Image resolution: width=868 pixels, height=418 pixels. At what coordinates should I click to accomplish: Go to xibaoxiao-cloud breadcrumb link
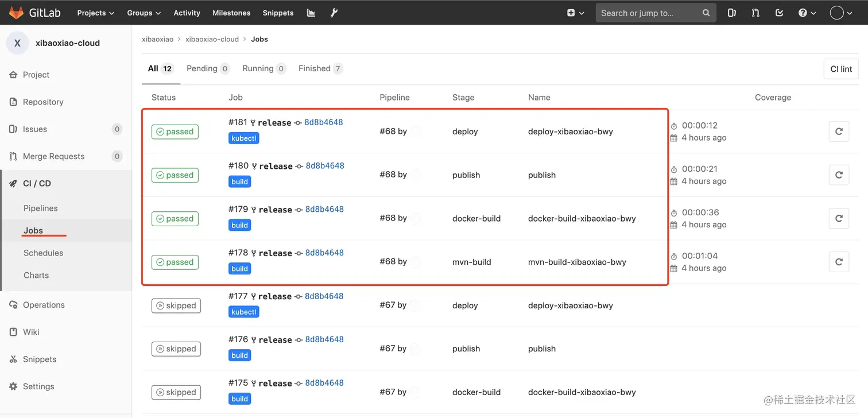pos(212,39)
